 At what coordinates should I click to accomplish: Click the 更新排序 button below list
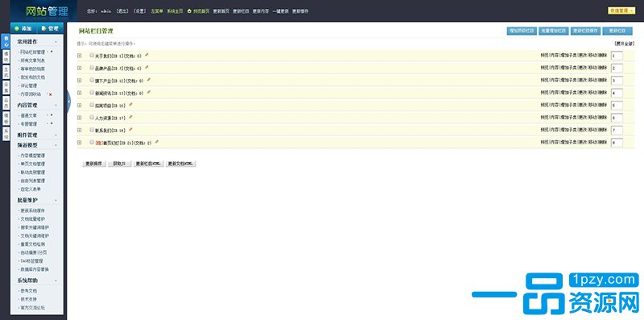tap(94, 164)
